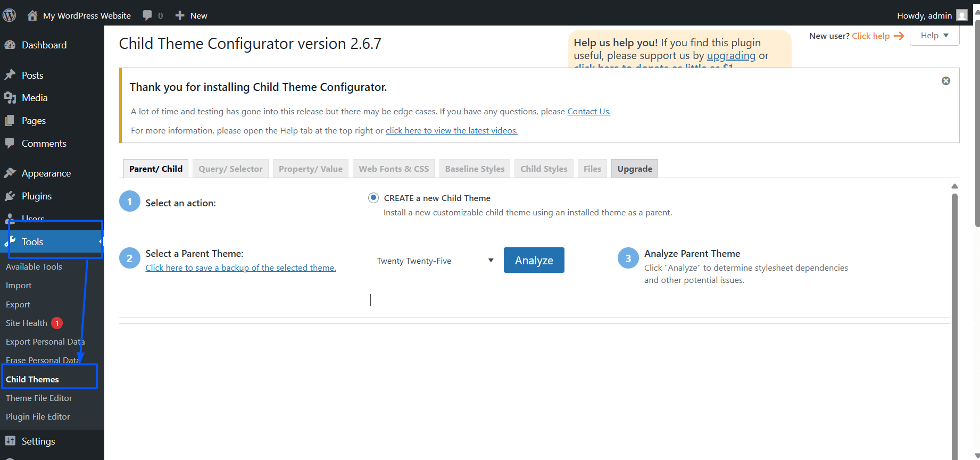Open the Site Health submenu item
This screenshot has height=460, width=980.
coord(27,323)
